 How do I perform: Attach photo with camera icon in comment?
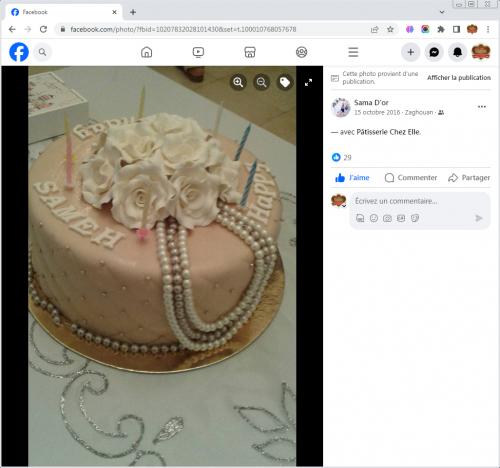tap(387, 218)
